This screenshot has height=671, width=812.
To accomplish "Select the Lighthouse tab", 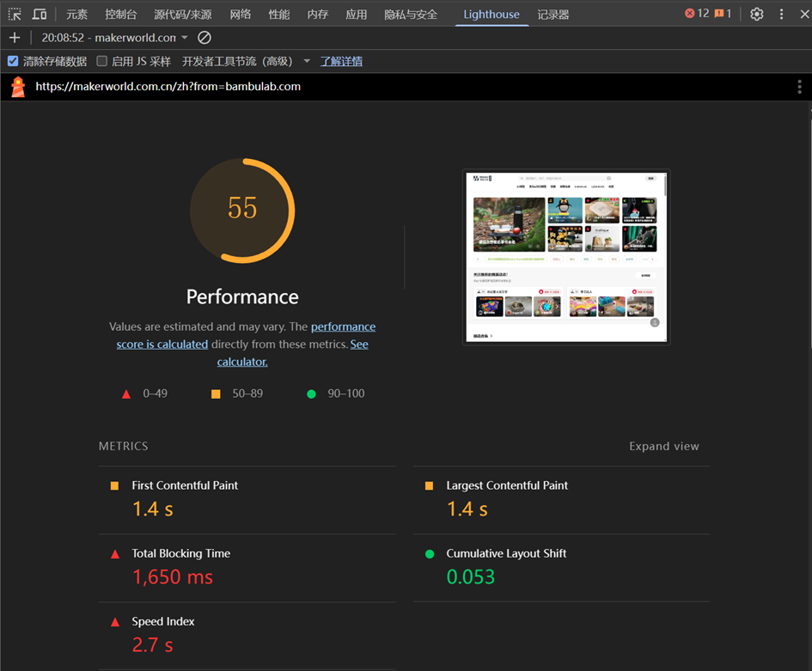I will [491, 15].
